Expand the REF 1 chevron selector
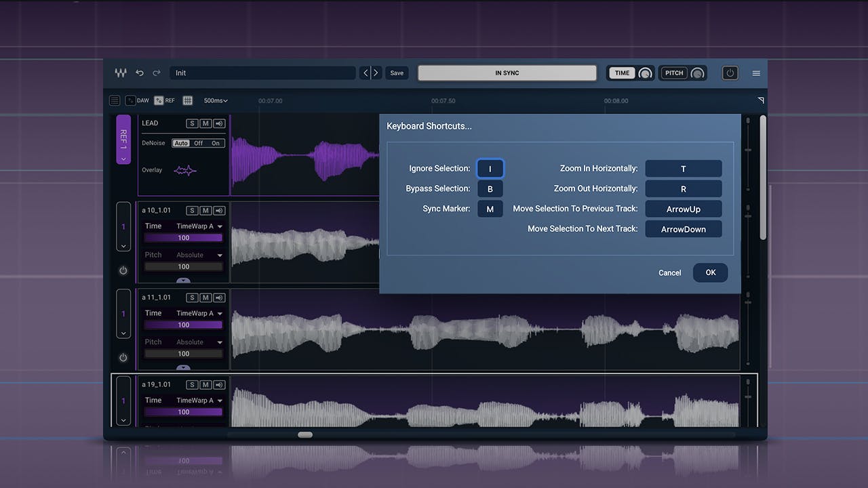Screen dimensions: 868x488 click(123, 159)
